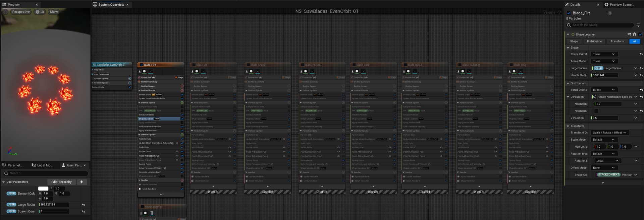Viewport: 644px width, 220px height.
Task: Add a new user parameter with plus
Action: coord(82,182)
